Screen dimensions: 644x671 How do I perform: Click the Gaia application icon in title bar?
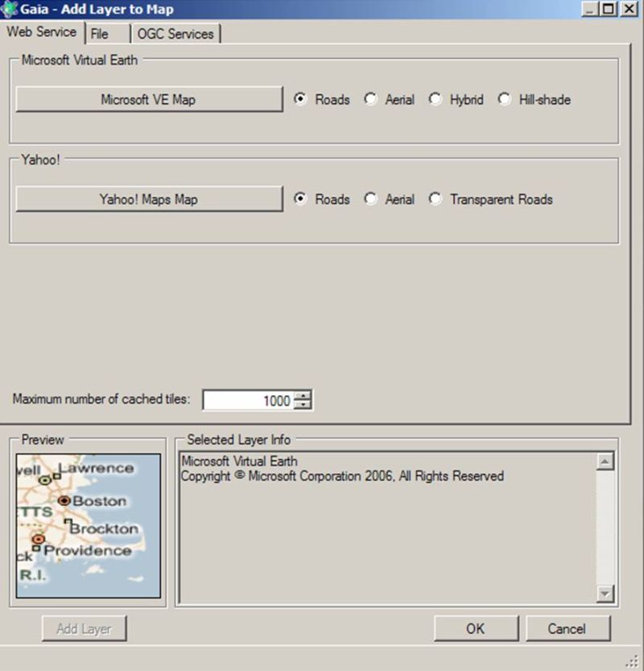[9, 9]
